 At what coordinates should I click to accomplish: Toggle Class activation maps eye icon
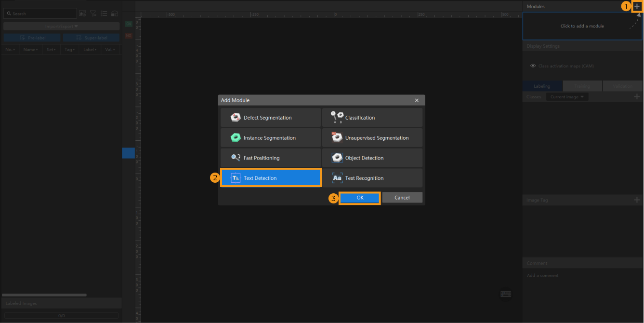[x=533, y=66]
